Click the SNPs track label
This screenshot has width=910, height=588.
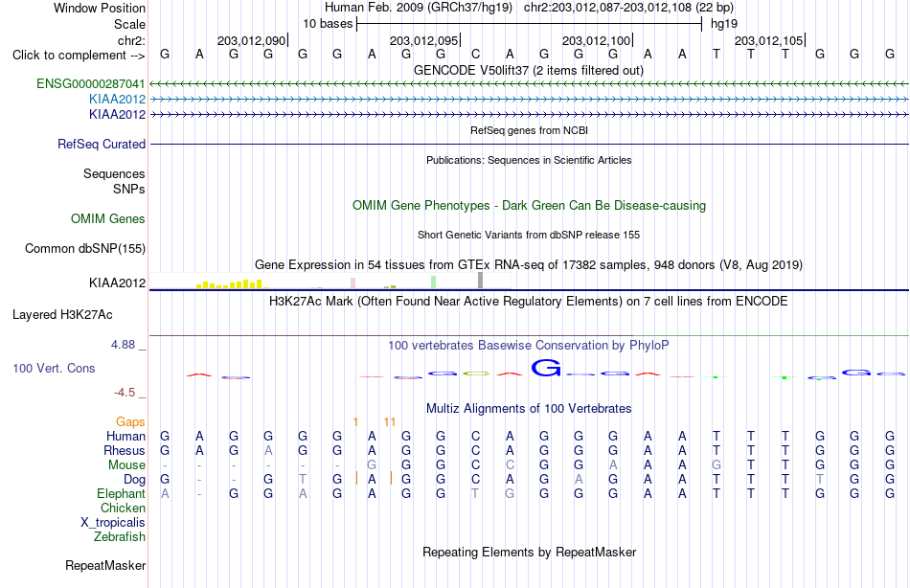[x=129, y=190]
